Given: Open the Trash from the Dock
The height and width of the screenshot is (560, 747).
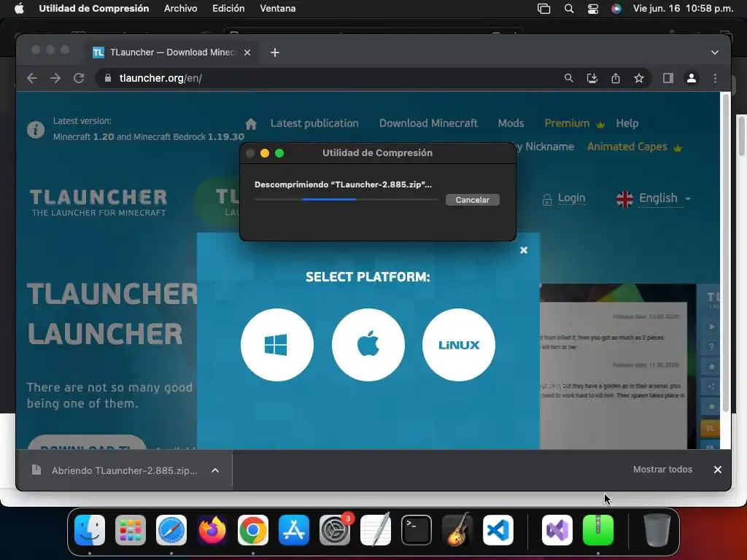Looking at the screenshot, I should tap(657, 530).
